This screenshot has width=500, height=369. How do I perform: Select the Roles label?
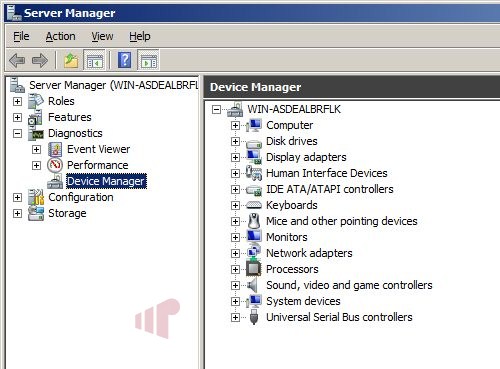[x=61, y=101]
